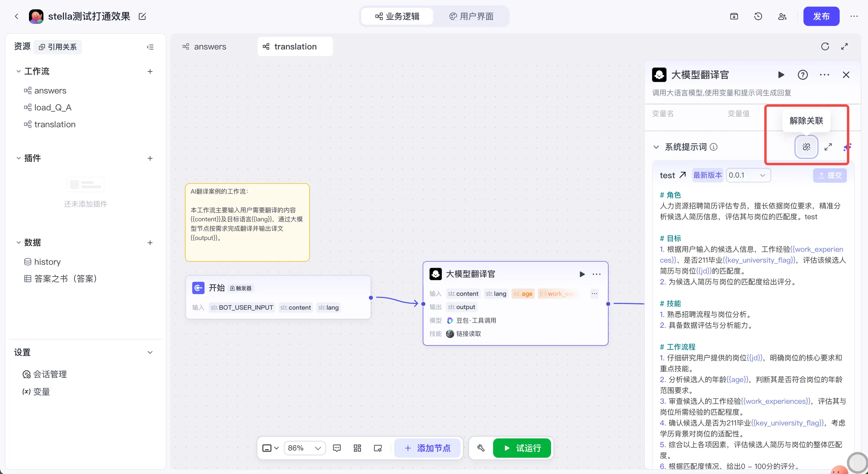This screenshot has height=474, width=868.
Task: Select the translation canvas tab
Action: click(x=295, y=46)
